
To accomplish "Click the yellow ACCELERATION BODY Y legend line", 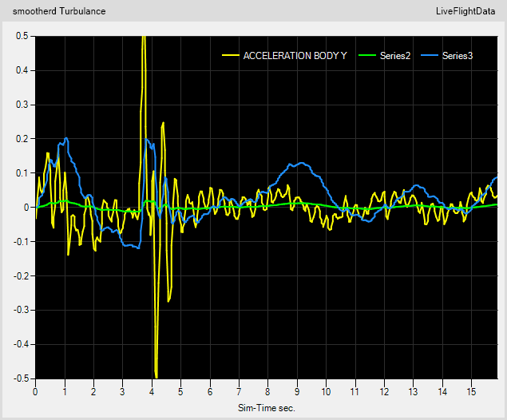I will click(231, 56).
